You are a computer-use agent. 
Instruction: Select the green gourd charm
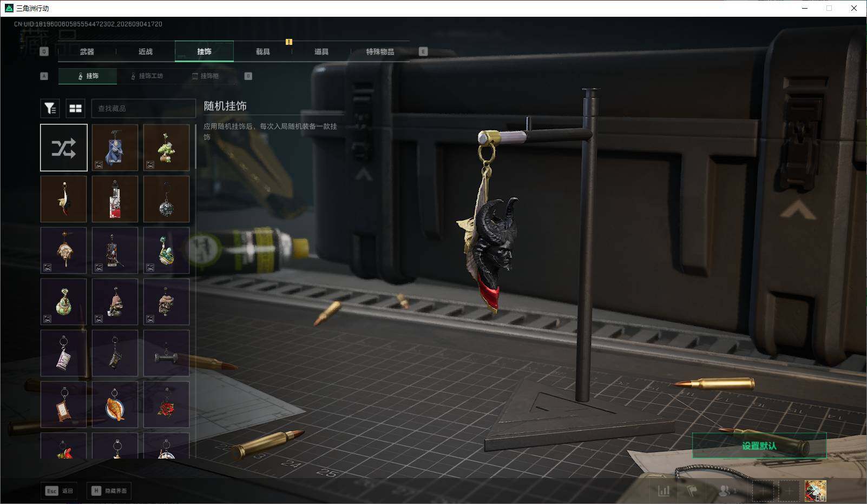point(64,302)
